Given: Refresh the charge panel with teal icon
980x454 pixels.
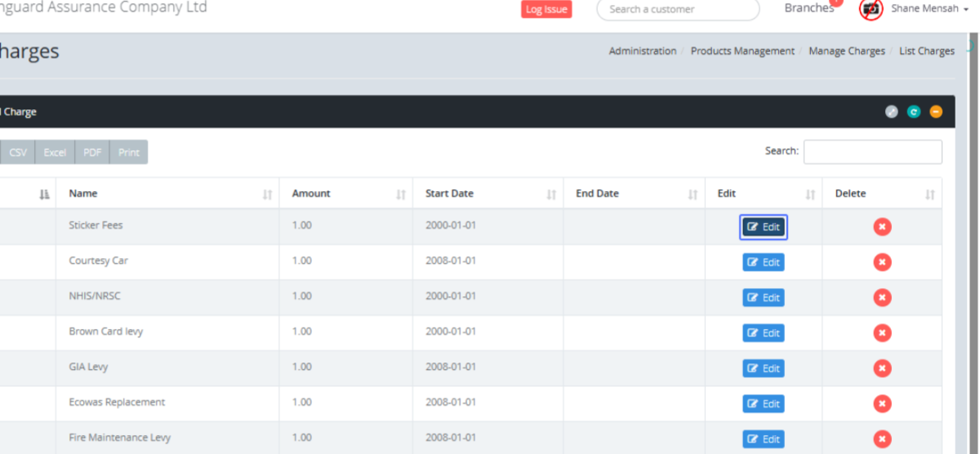Looking at the screenshot, I should pos(914,112).
